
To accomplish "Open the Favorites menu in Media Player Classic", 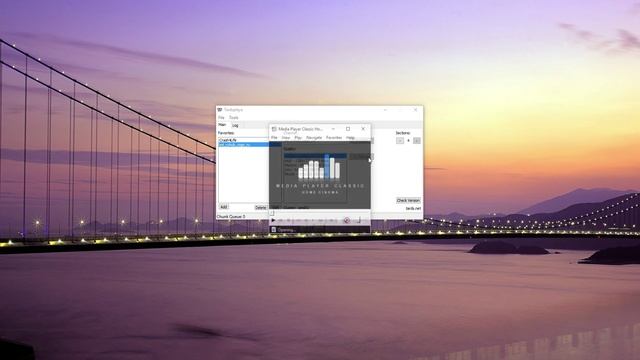I will pyautogui.click(x=334, y=138).
